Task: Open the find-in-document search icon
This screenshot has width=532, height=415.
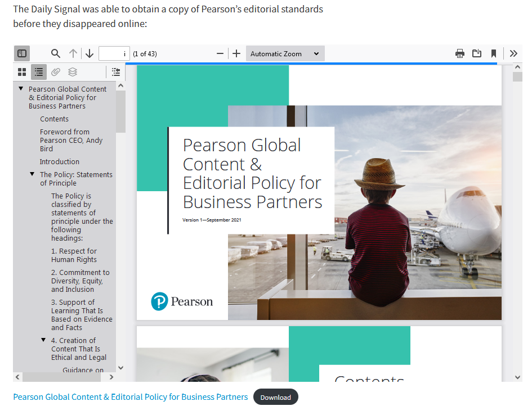Action: coord(56,53)
